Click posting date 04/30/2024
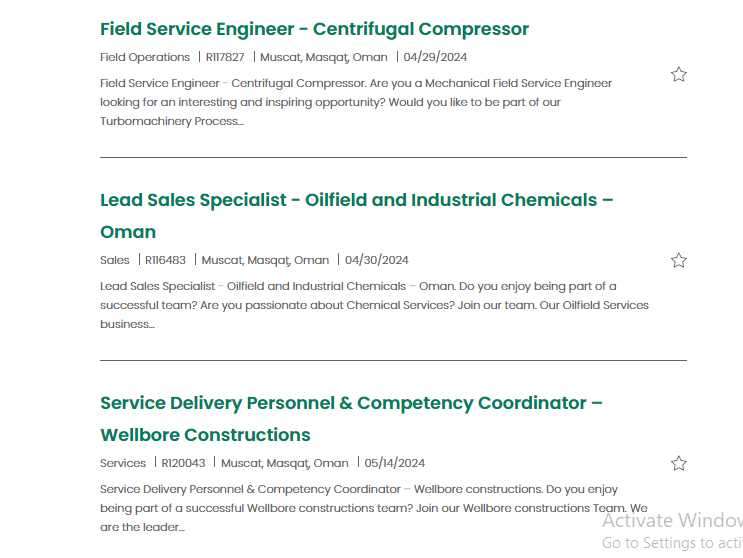 coord(377,260)
